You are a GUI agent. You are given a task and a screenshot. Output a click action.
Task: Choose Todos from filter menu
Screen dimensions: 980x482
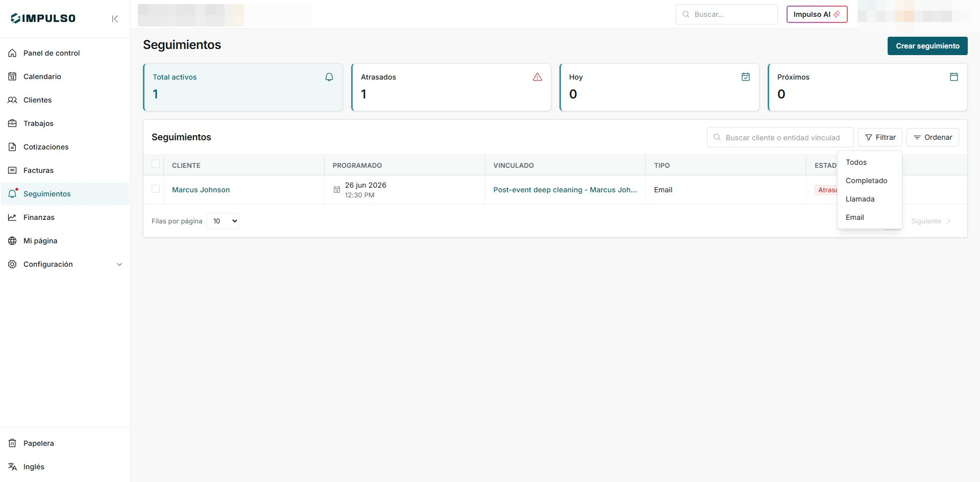coord(870,162)
